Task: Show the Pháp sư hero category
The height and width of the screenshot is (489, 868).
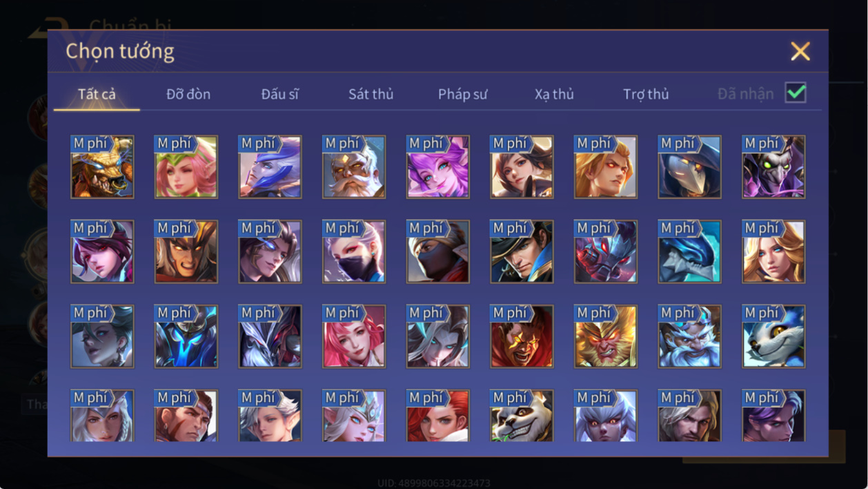Action: coord(462,94)
